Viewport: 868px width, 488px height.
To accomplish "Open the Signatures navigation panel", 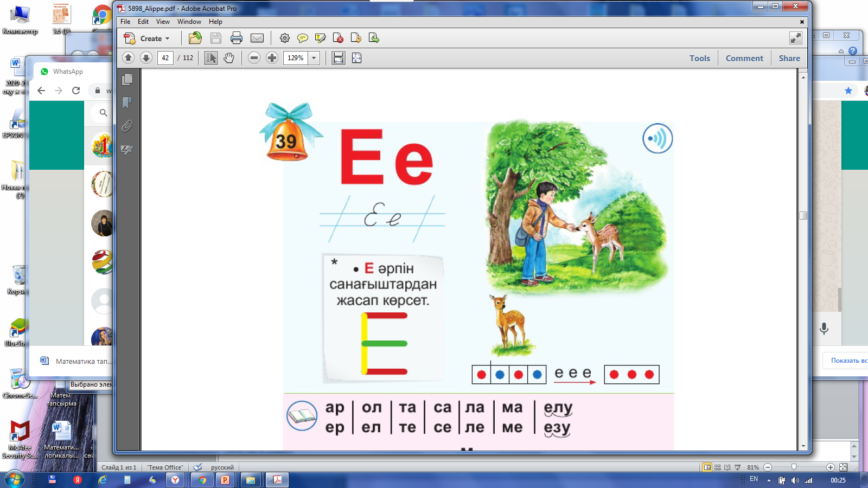I will (x=127, y=149).
